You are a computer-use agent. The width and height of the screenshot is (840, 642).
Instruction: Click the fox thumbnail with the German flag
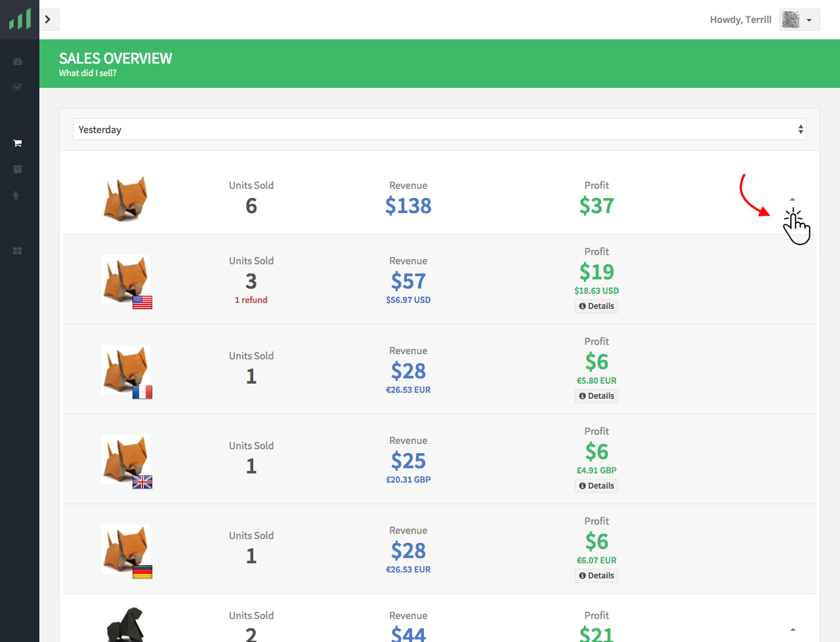coord(126,550)
